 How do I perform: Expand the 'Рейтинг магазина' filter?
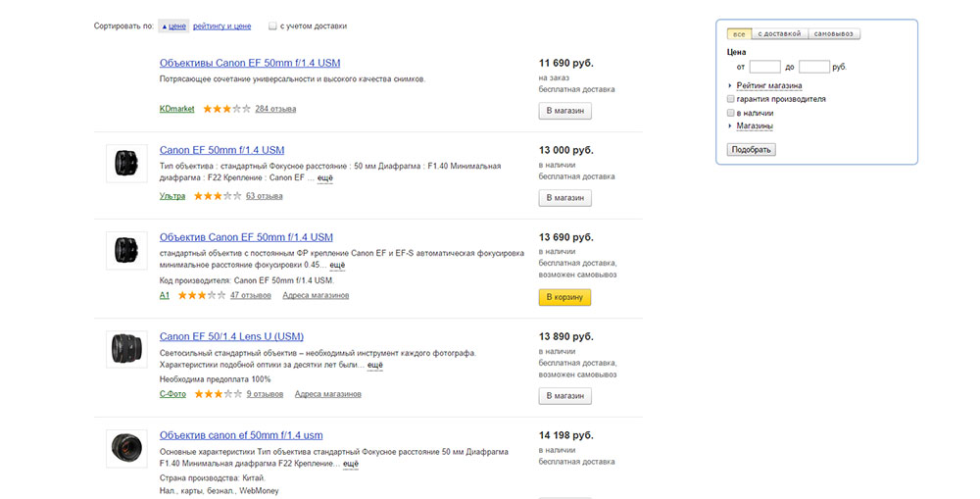768,85
